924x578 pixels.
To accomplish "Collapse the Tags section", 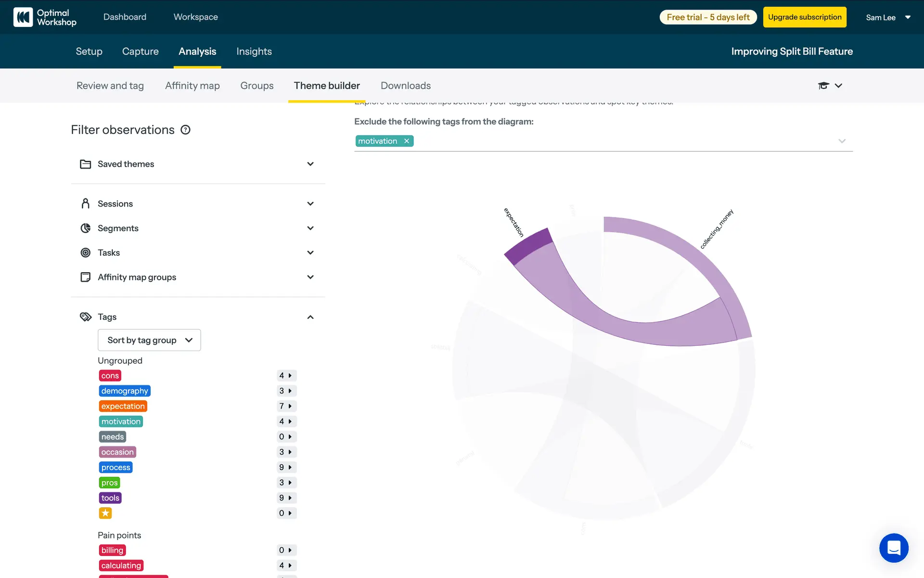I will 310,317.
